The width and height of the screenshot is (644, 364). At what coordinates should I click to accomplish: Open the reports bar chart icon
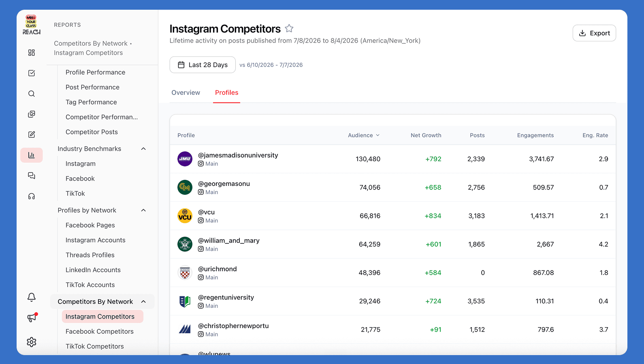click(x=32, y=155)
